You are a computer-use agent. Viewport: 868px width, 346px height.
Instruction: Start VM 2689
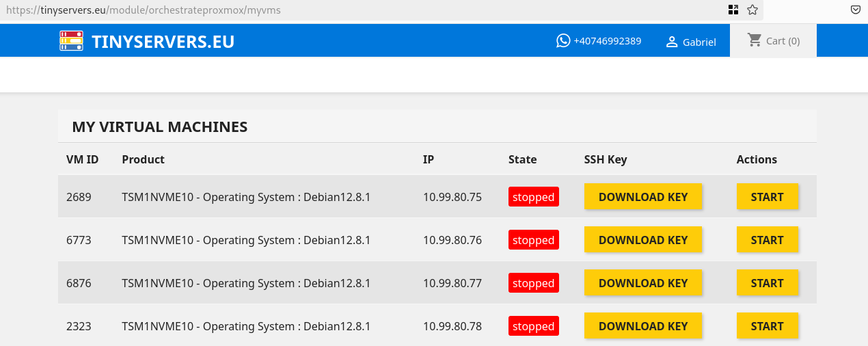pos(767,197)
